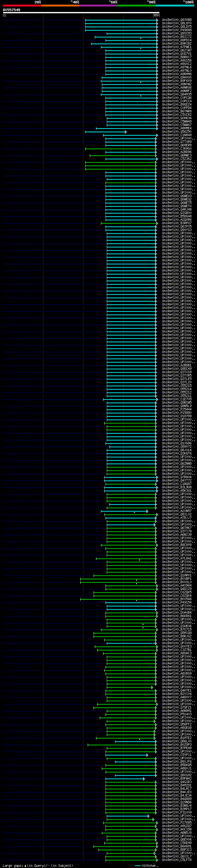Open UniRef100_B6TNR8 entry
The width and height of the screenshot is (197, 868).
pos(177,111)
